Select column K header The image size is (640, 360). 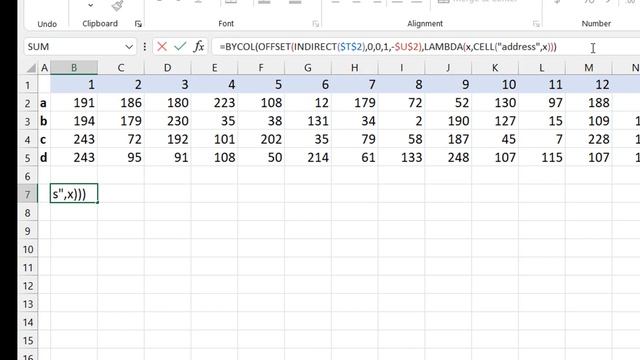[x=495, y=68]
